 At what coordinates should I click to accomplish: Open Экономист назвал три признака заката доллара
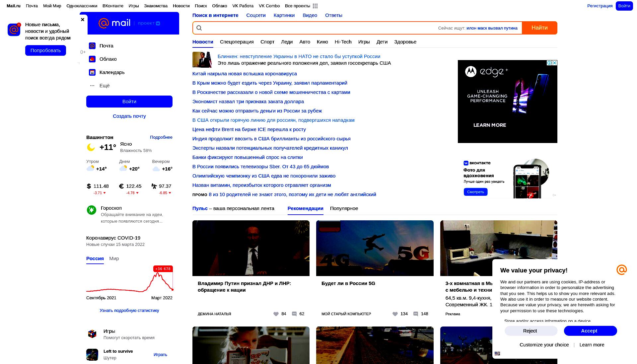(x=248, y=102)
